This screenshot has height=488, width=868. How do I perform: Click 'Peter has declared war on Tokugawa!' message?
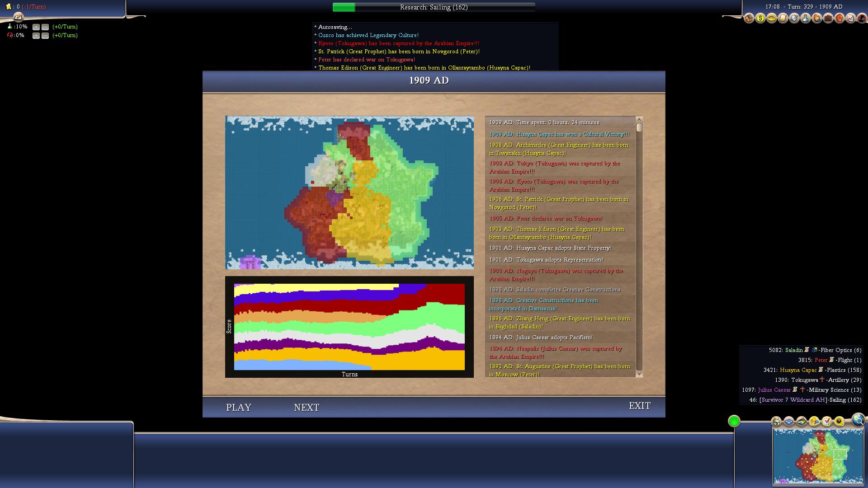point(367,60)
